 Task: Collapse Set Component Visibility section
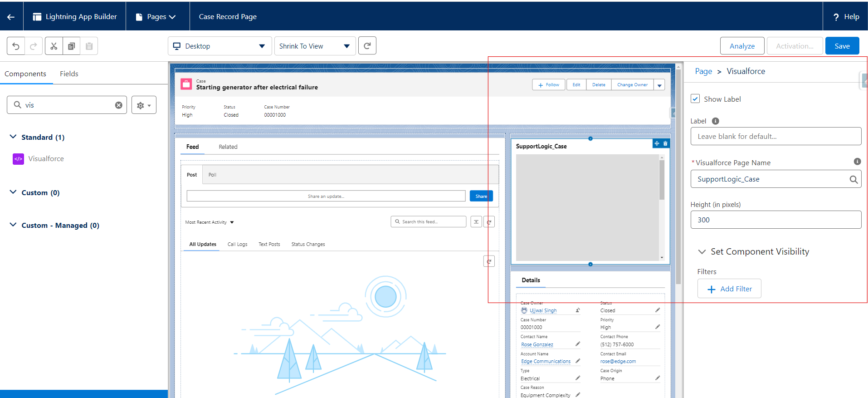pyautogui.click(x=702, y=251)
